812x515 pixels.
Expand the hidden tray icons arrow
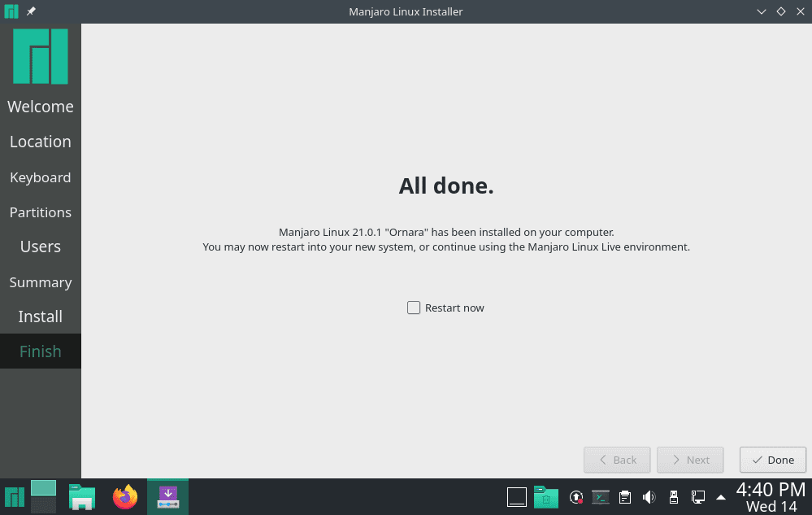click(x=721, y=496)
